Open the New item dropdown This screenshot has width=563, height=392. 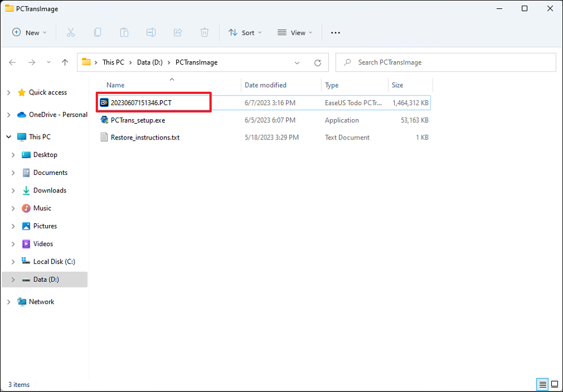(x=30, y=33)
